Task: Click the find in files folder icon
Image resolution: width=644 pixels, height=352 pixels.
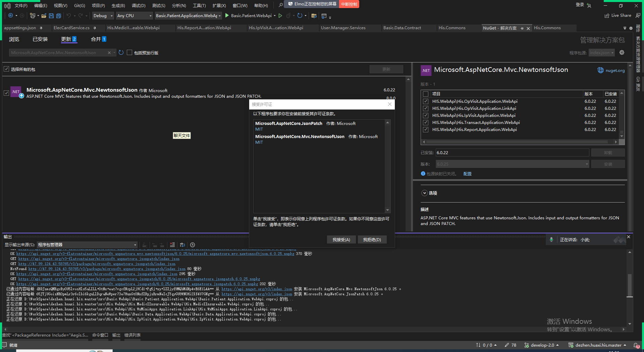Action: coord(314,15)
